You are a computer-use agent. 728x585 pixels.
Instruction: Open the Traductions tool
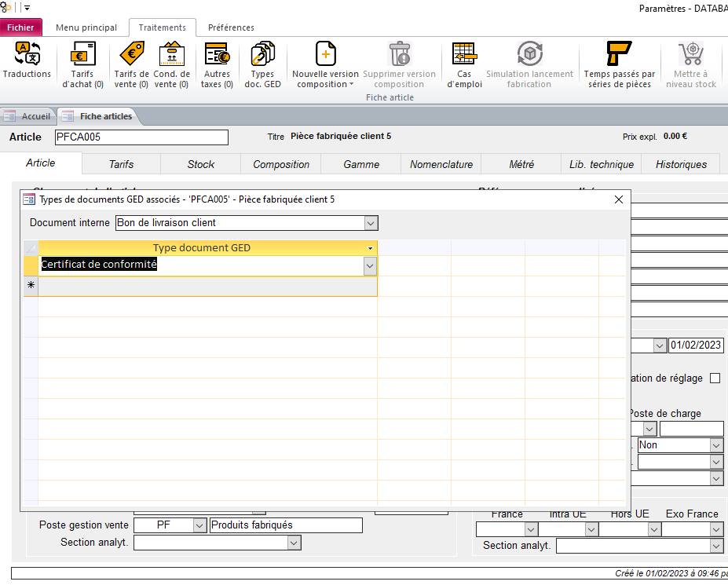(27, 55)
